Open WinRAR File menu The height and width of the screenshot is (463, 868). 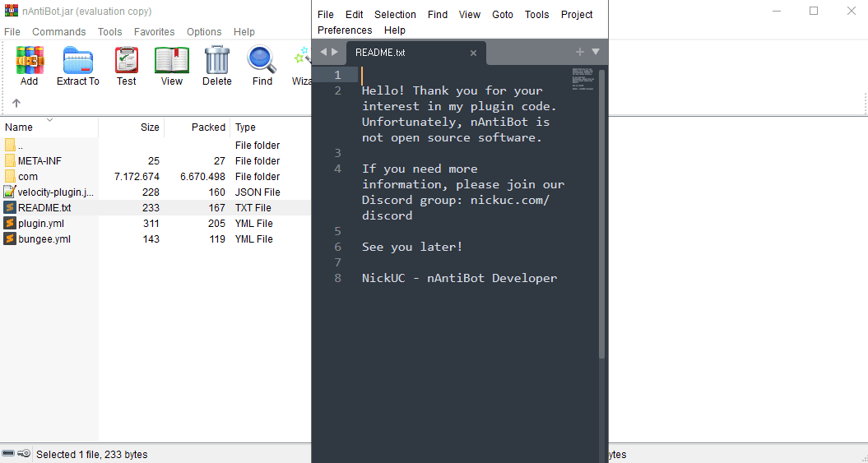click(x=12, y=31)
